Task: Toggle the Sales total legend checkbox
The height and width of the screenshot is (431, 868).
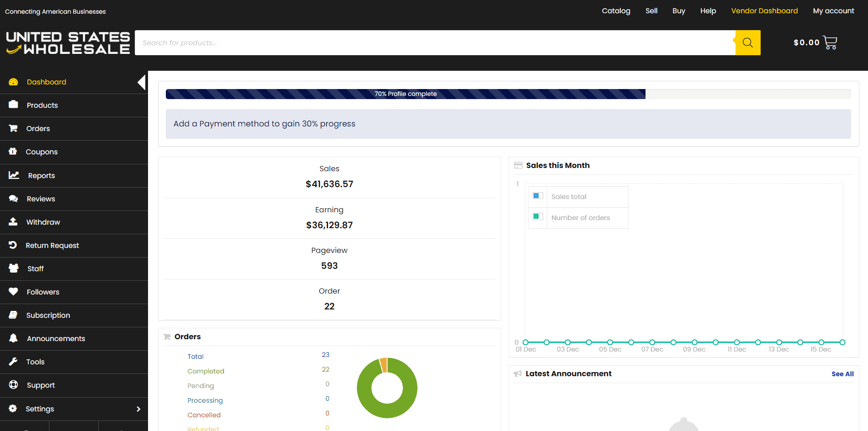Action: point(537,196)
